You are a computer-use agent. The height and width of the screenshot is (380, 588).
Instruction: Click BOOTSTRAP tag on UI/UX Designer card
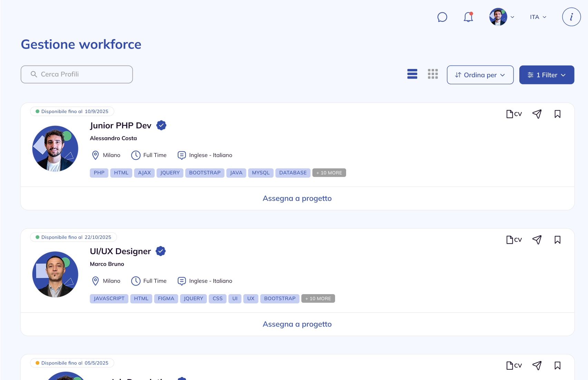click(x=280, y=299)
